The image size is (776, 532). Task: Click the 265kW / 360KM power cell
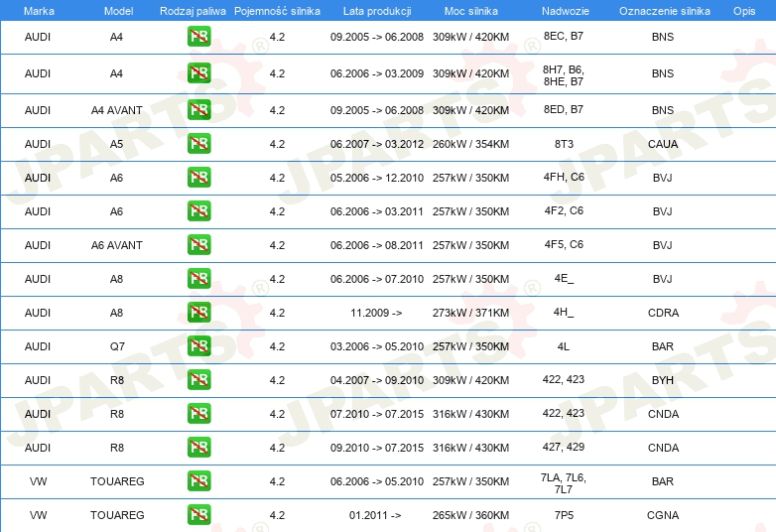pos(470,515)
